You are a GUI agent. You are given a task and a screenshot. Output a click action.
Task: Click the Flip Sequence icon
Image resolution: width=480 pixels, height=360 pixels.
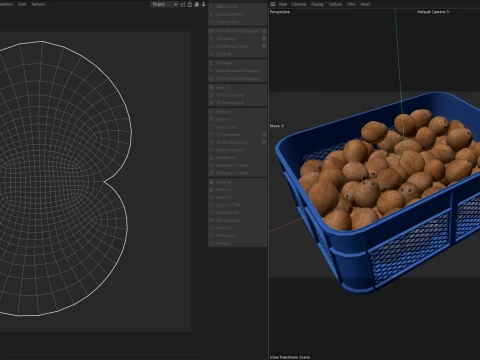point(211,220)
